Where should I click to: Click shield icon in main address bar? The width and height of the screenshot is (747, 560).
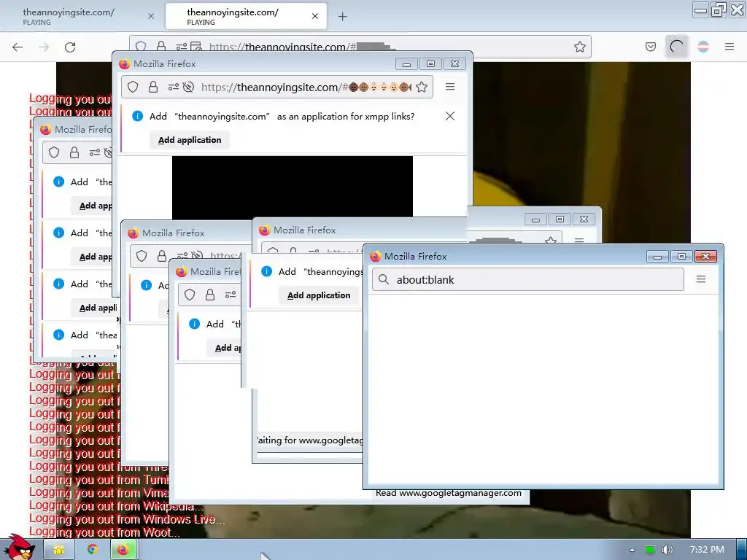click(141, 46)
